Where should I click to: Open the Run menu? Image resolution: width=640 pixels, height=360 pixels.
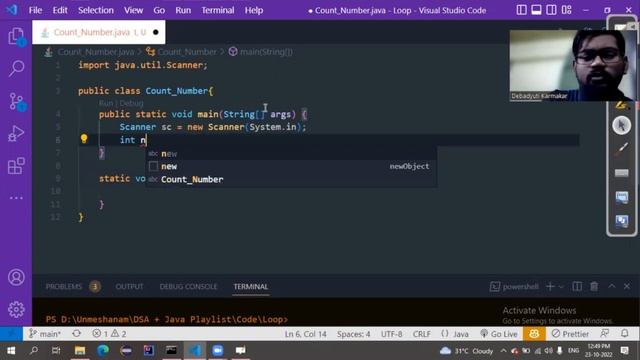tap(183, 10)
